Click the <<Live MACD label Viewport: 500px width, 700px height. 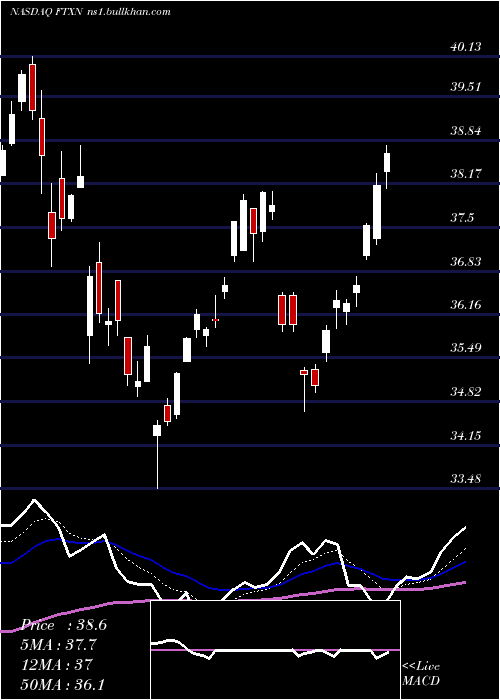click(421, 673)
